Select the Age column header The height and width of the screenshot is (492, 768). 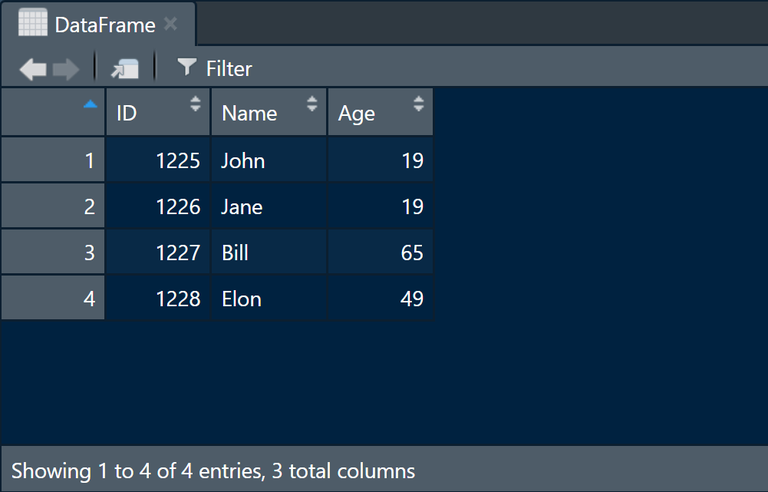(x=381, y=112)
